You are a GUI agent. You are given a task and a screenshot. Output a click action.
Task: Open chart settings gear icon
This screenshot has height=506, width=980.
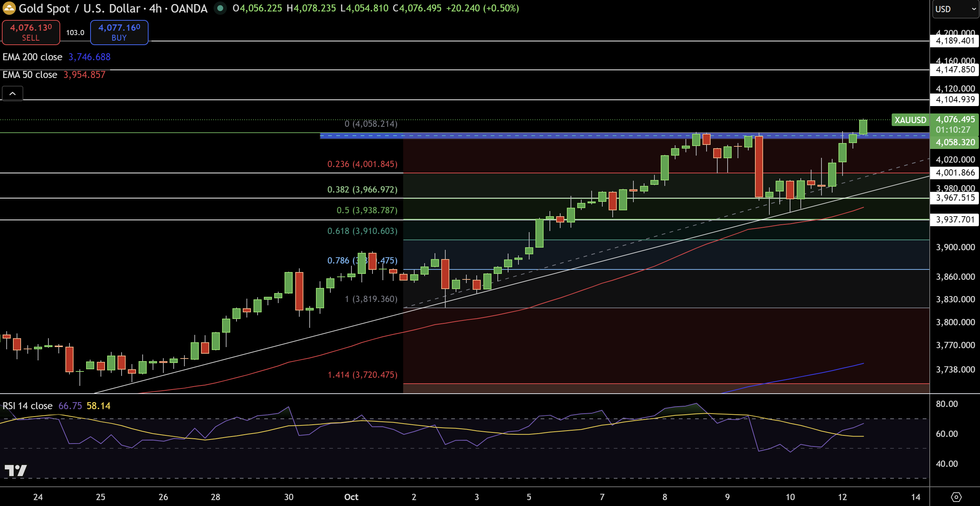click(x=956, y=497)
